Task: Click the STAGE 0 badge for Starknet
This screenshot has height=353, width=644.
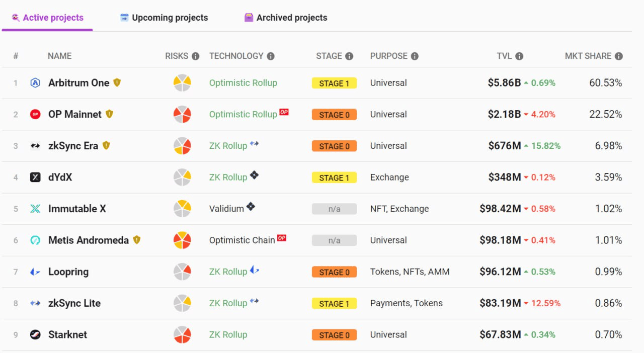Action: pyautogui.click(x=334, y=335)
